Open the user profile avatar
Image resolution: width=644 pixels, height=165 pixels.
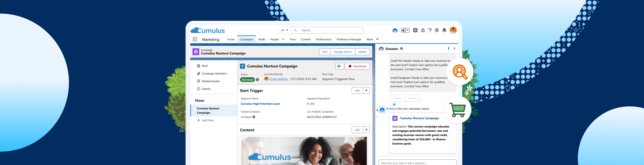point(453,30)
